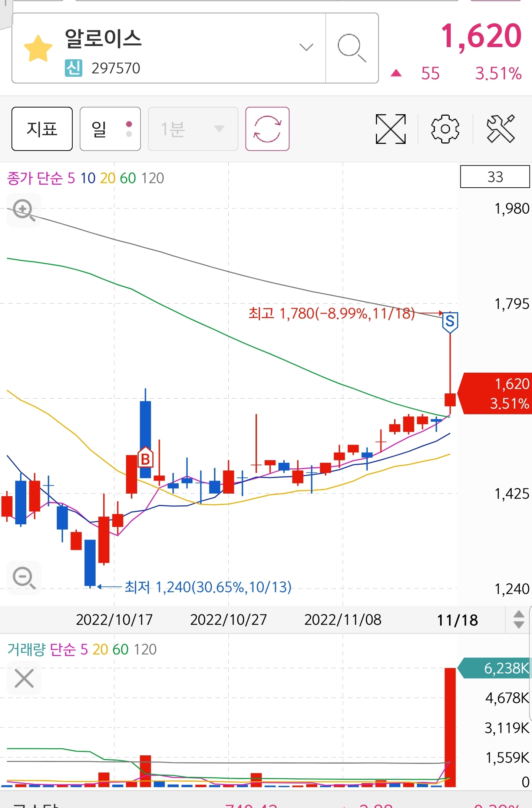The width and height of the screenshot is (532, 808).
Task: Expand chart to fullscreen with arrows icon
Action: click(x=390, y=129)
